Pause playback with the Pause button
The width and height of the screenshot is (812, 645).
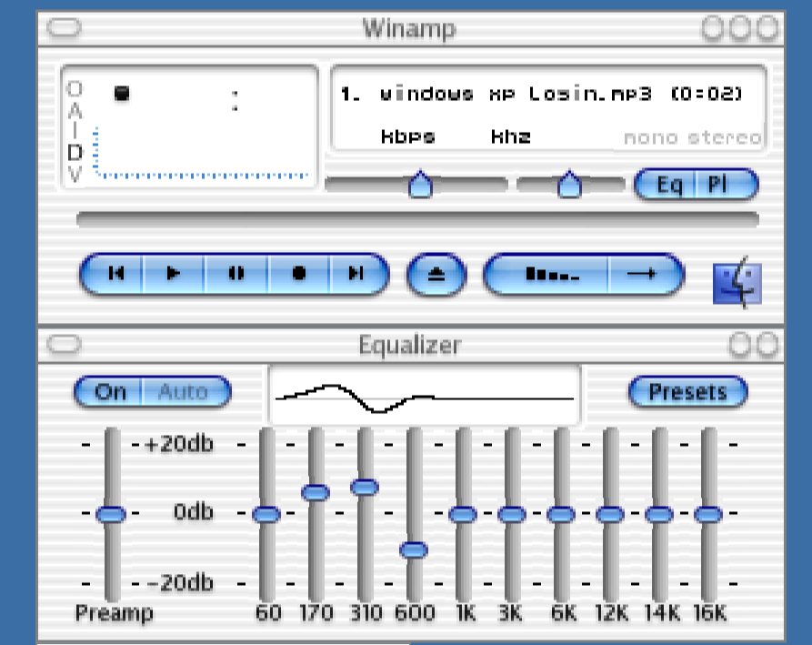click(x=236, y=274)
